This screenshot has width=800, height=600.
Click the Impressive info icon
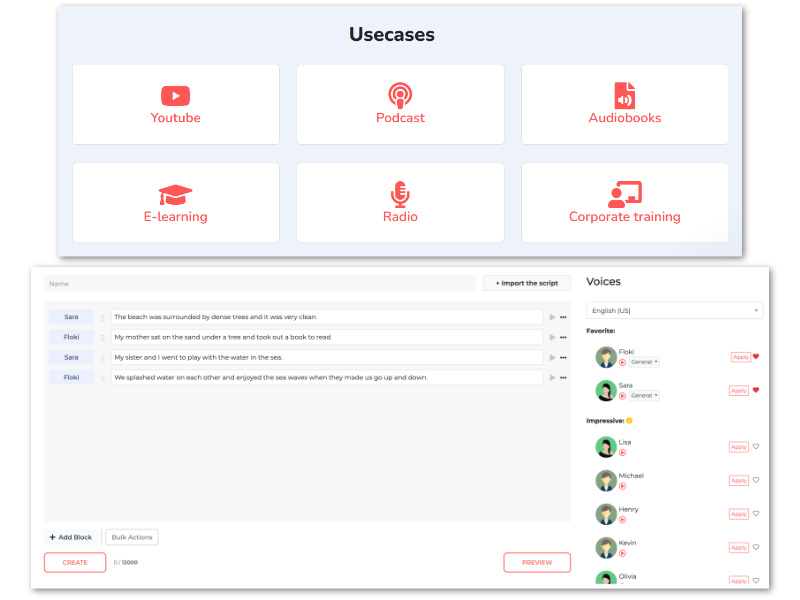[630, 421]
